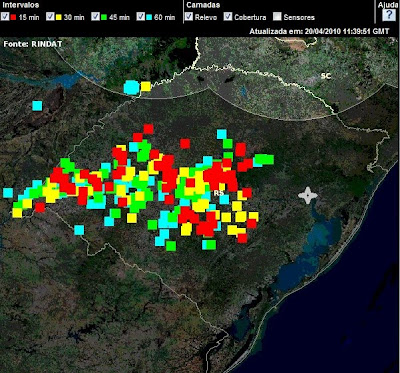Image resolution: width=400 pixels, height=373 pixels.
Task: Click the SC state label on map
Action: click(326, 76)
